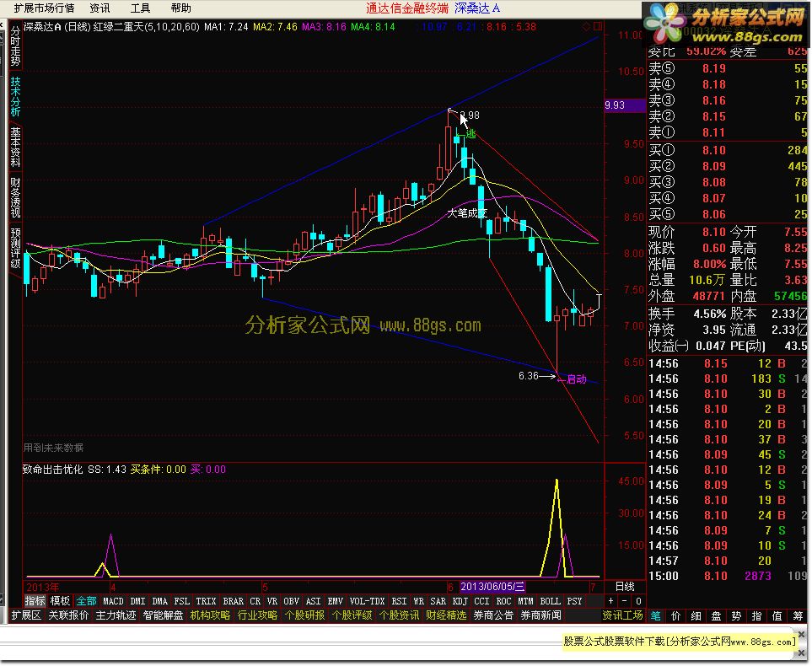The width and height of the screenshot is (812, 666).
Task: Open the 个股研报 bottom tab
Action: click(x=304, y=615)
